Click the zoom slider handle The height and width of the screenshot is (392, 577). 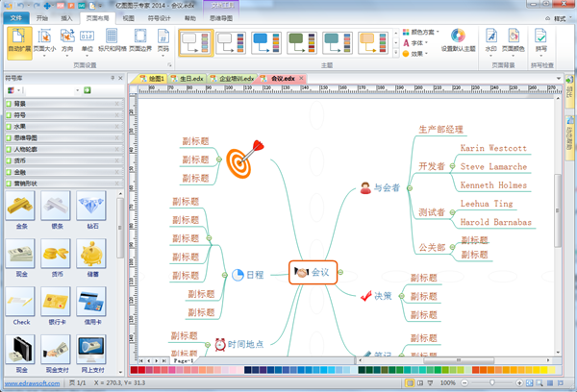tap(492, 382)
